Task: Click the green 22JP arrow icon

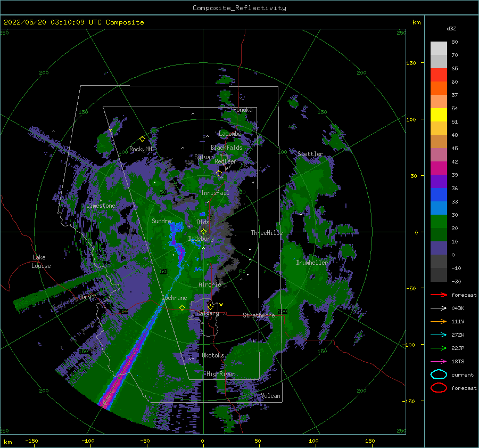Action: click(439, 348)
